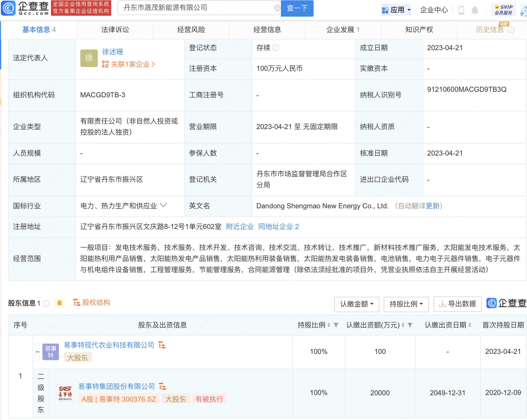The image size is (527, 420).
Task: Click the shareholder alert bell icon
Action: [x=59, y=303]
